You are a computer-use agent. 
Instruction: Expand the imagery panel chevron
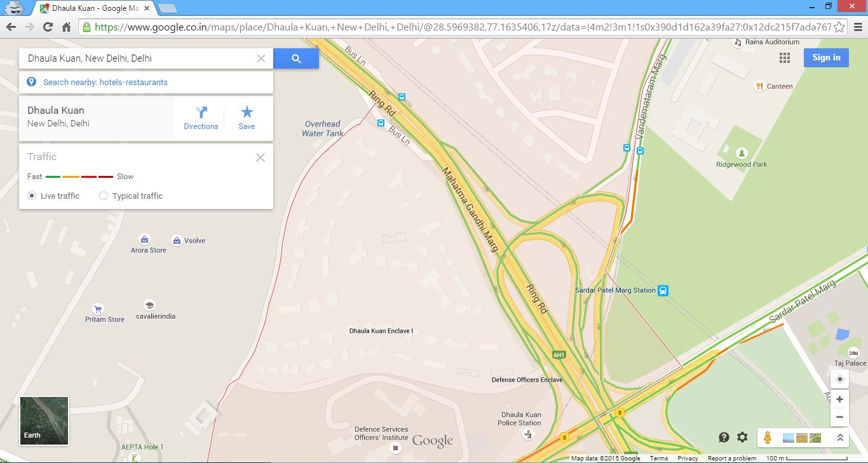840,437
